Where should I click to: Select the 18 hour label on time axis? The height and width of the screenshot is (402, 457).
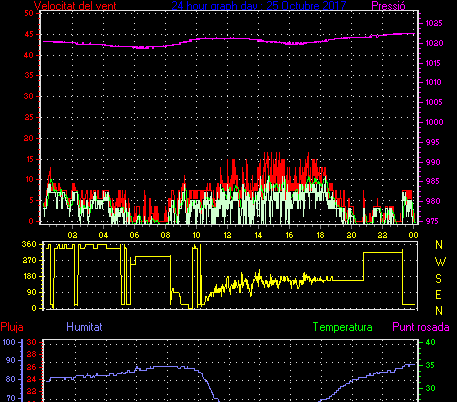[x=320, y=235]
